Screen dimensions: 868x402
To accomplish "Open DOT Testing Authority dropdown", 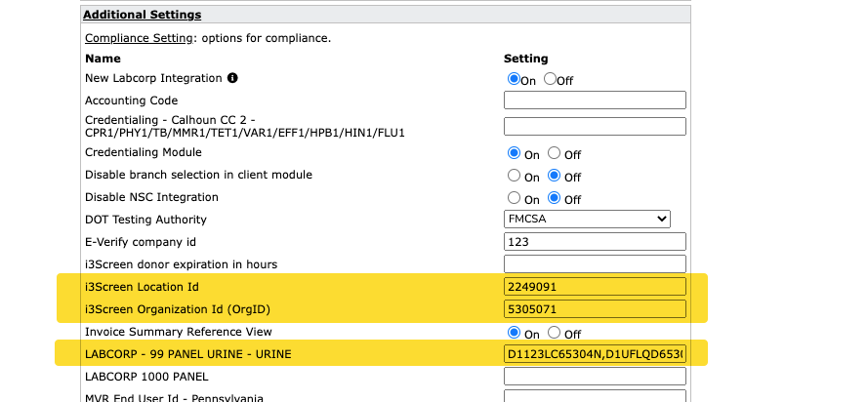I will click(587, 219).
